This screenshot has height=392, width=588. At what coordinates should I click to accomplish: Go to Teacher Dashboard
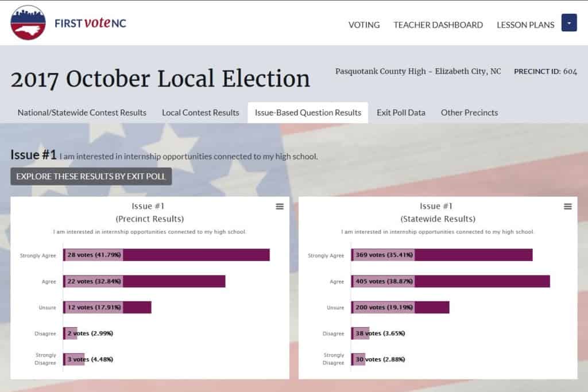click(x=438, y=25)
